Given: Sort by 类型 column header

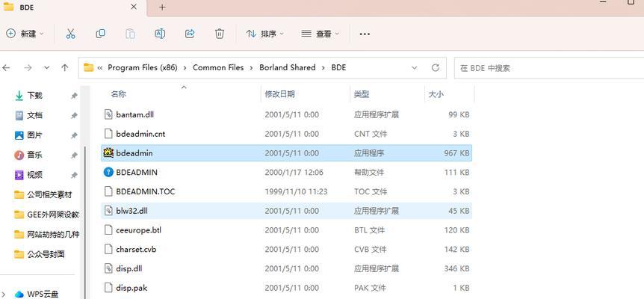Looking at the screenshot, I should click(x=362, y=94).
